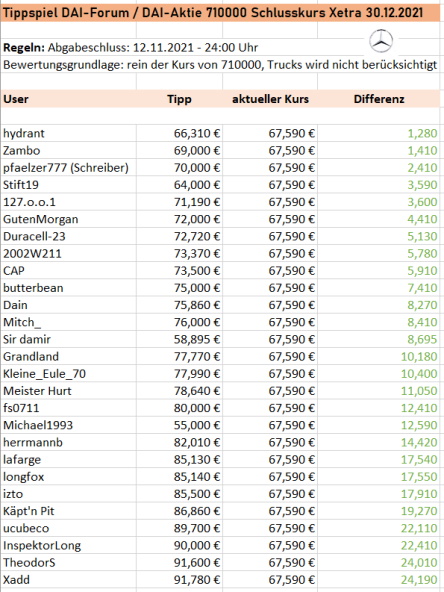Screen dimensions: 444x592
Task: Select the Bewertungsgrundlage text row
Action: click(220, 65)
